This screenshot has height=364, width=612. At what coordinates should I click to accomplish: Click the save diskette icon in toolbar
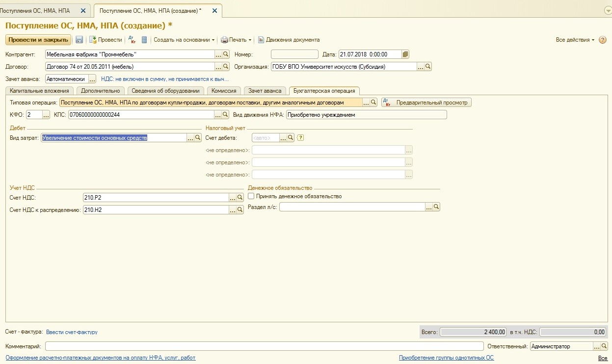(79, 40)
